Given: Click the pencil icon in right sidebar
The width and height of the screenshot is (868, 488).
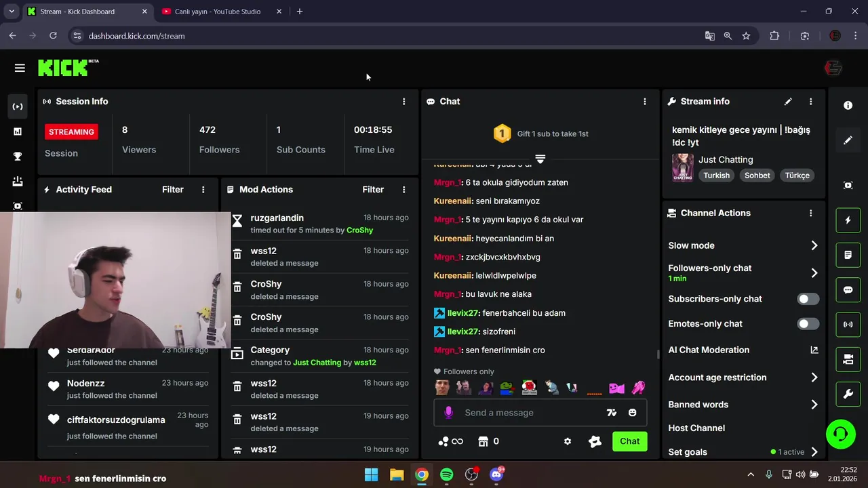Looking at the screenshot, I should coord(848,140).
